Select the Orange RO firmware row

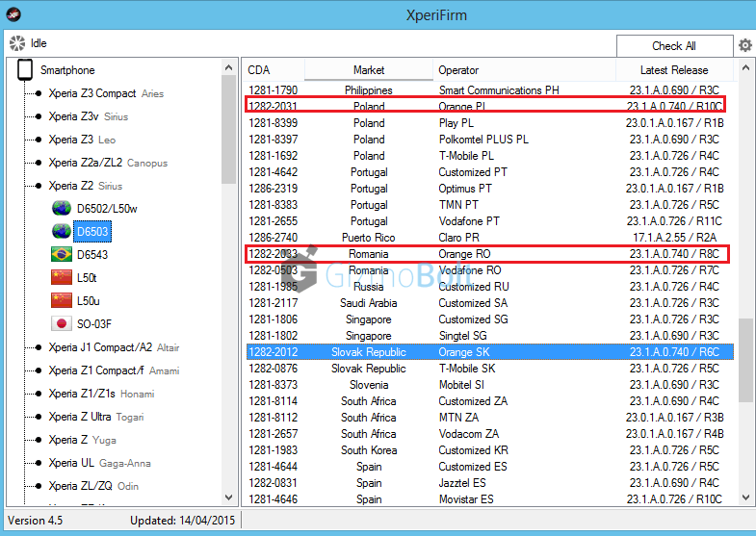[490, 254]
